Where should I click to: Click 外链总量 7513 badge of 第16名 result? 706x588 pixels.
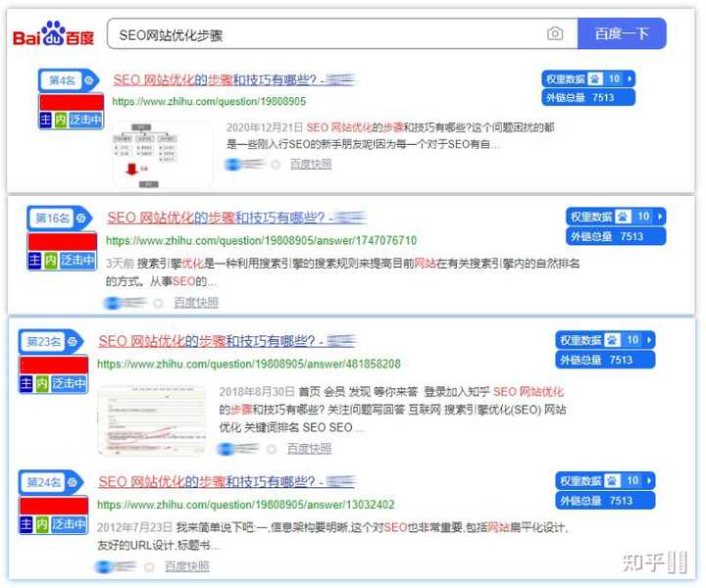(x=616, y=236)
